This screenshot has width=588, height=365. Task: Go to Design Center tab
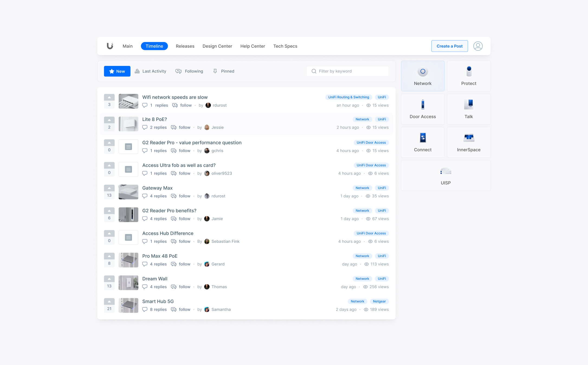click(x=217, y=46)
